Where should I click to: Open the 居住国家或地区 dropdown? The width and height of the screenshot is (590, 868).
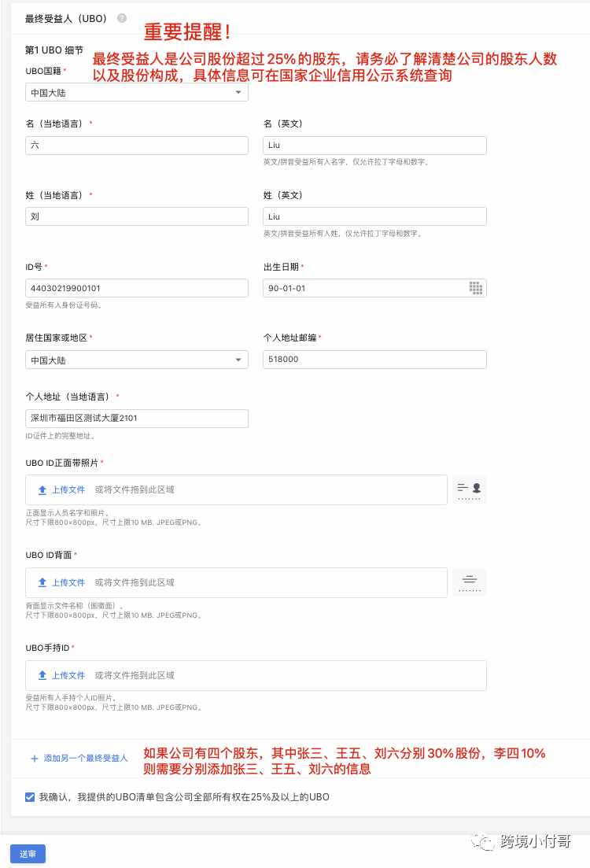click(x=137, y=360)
